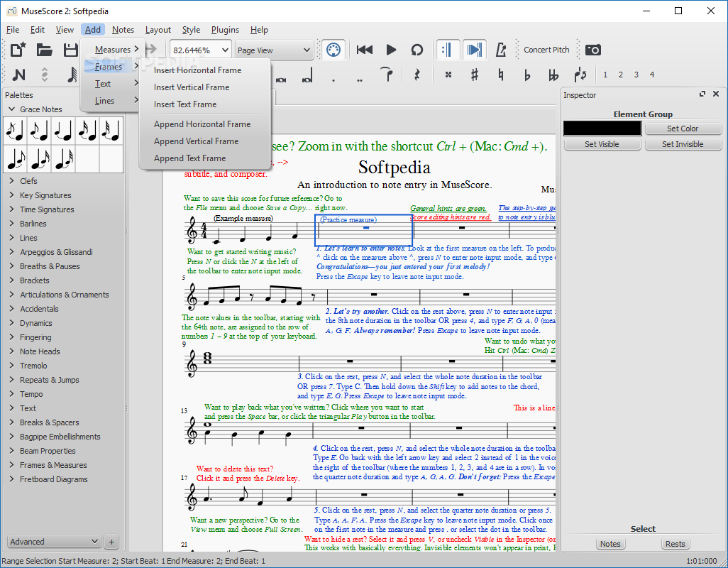Image resolution: width=728 pixels, height=568 pixels.
Task: Add a double dot to the note
Action: tap(360, 80)
